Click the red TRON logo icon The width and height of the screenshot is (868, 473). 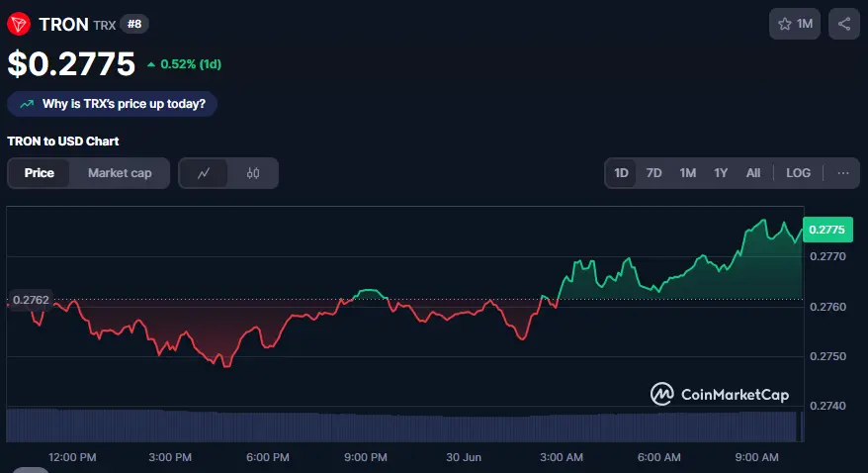click(x=19, y=24)
